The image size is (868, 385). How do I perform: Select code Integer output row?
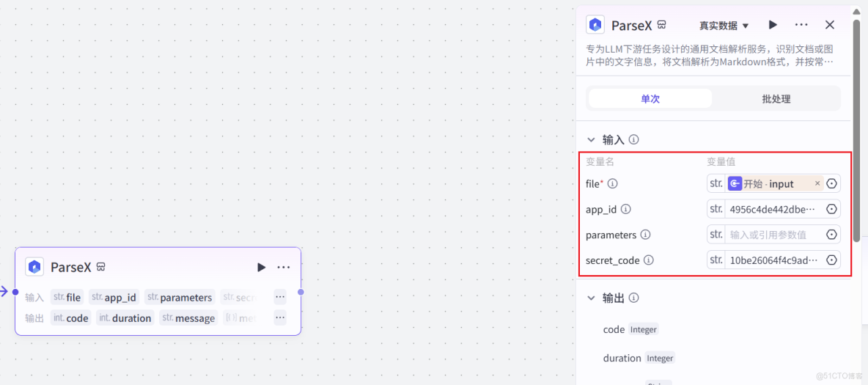click(x=630, y=329)
